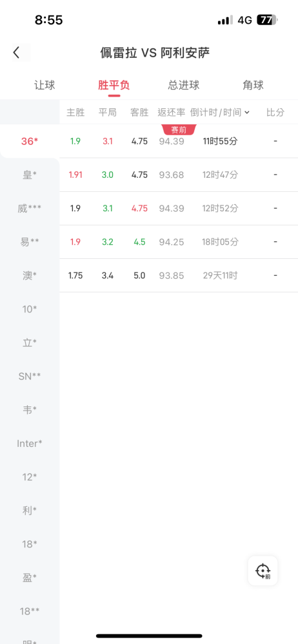Tap the cellular signal bars icon

[225, 20]
